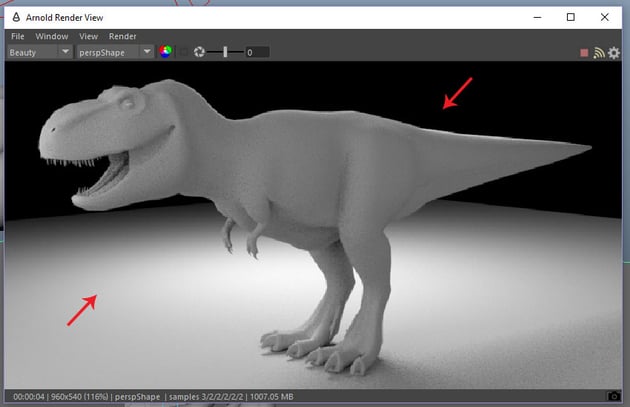The width and height of the screenshot is (630, 407).
Task: Click the exposure aperture icon
Action: [x=199, y=52]
